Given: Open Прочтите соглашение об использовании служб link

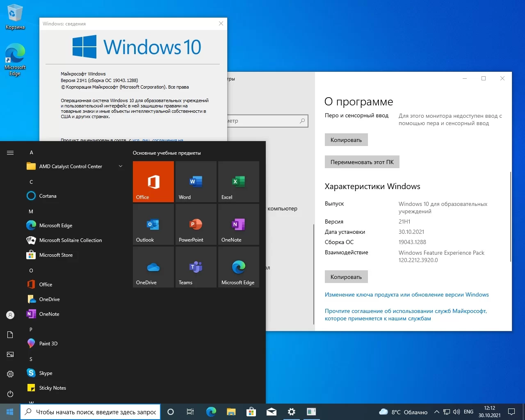Looking at the screenshot, I should [x=406, y=315].
